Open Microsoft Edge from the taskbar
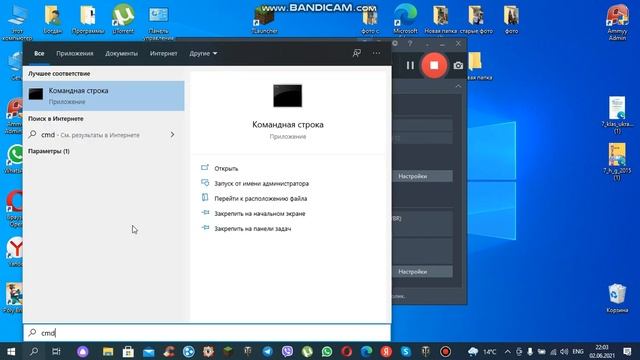 (367, 351)
